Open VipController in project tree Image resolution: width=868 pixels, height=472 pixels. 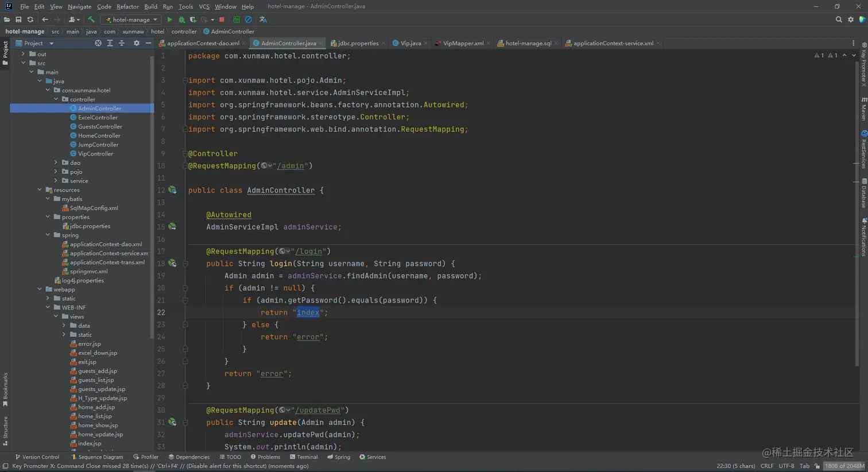click(x=95, y=154)
